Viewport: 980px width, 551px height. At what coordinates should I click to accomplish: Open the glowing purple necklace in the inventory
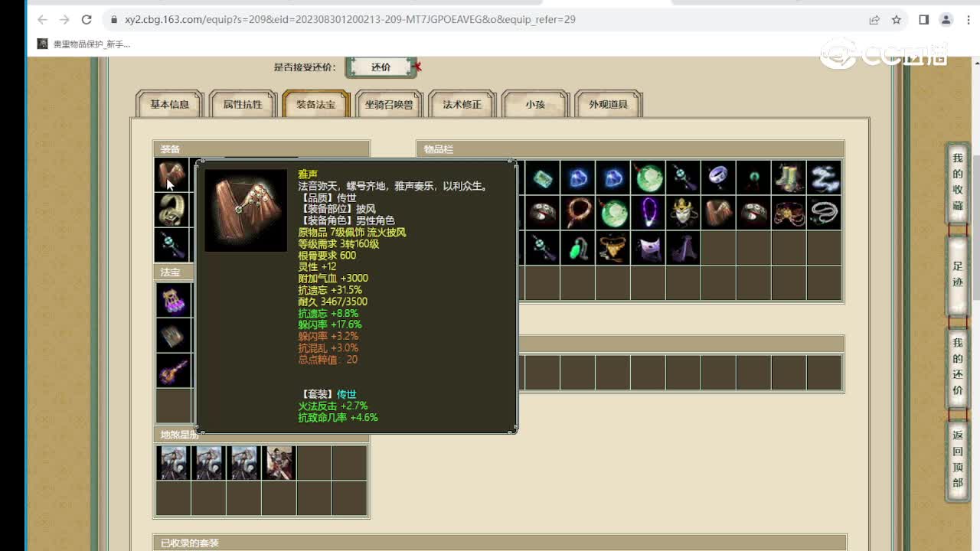(648, 213)
